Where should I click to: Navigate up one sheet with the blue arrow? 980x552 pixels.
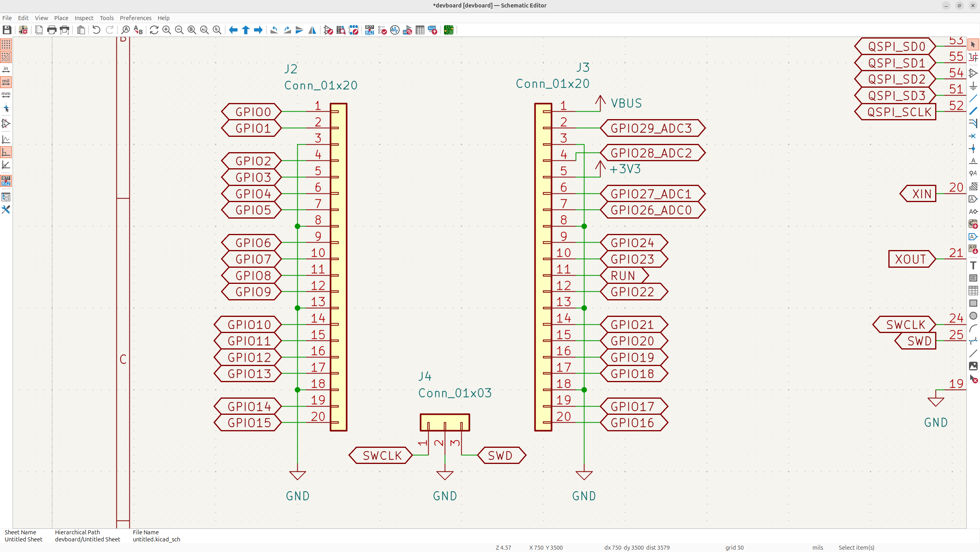tap(246, 30)
